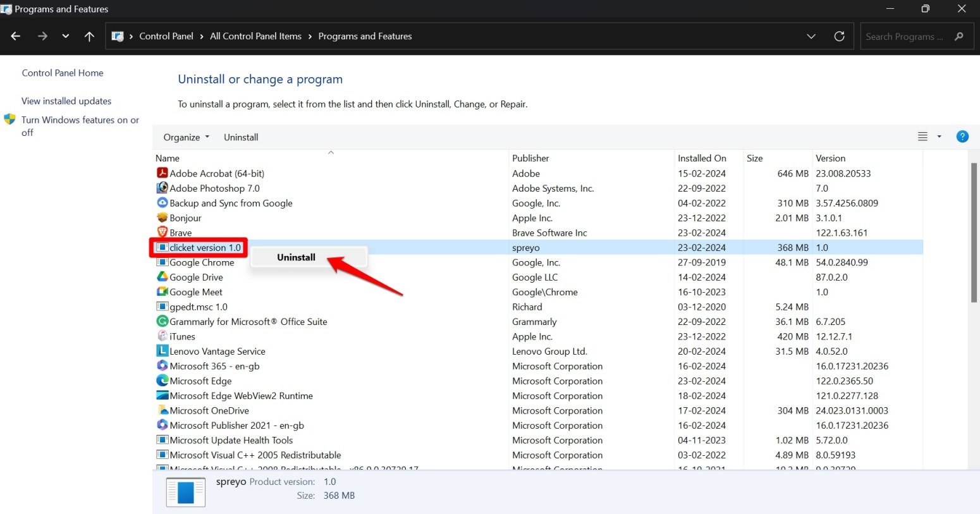Click the Google Drive icon
Image resolution: width=980 pixels, height=514 pixels.
coord(162,277)
